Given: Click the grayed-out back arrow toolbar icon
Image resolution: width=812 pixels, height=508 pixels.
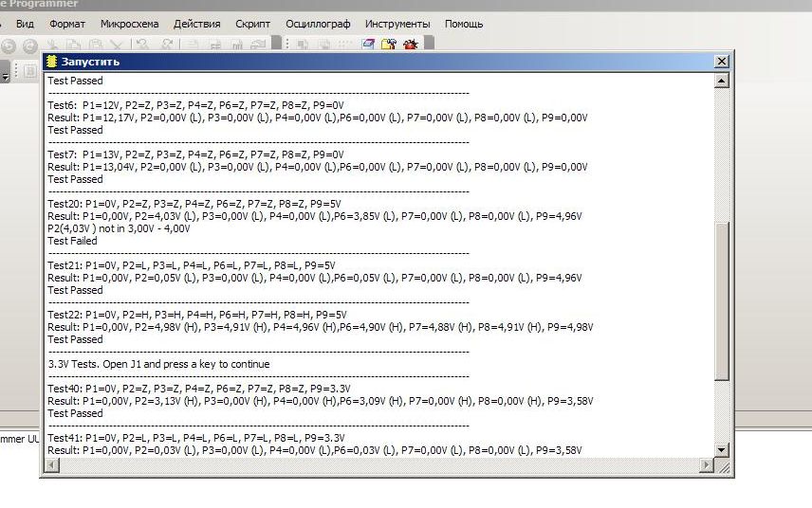Looking at the screenshot, I should click(9, 46).
